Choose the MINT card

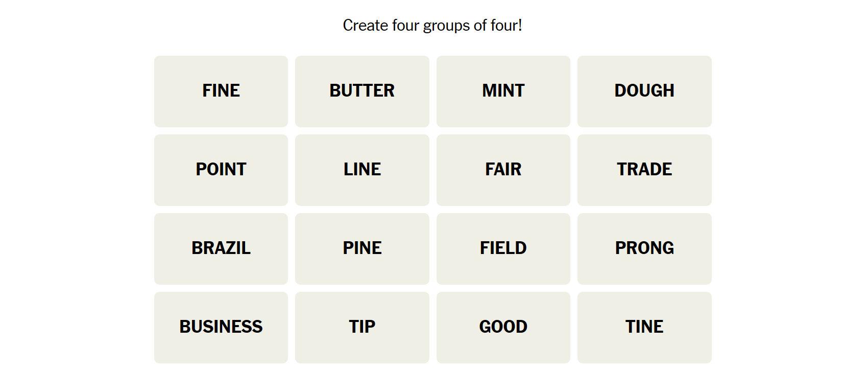(x=503, y=91)
